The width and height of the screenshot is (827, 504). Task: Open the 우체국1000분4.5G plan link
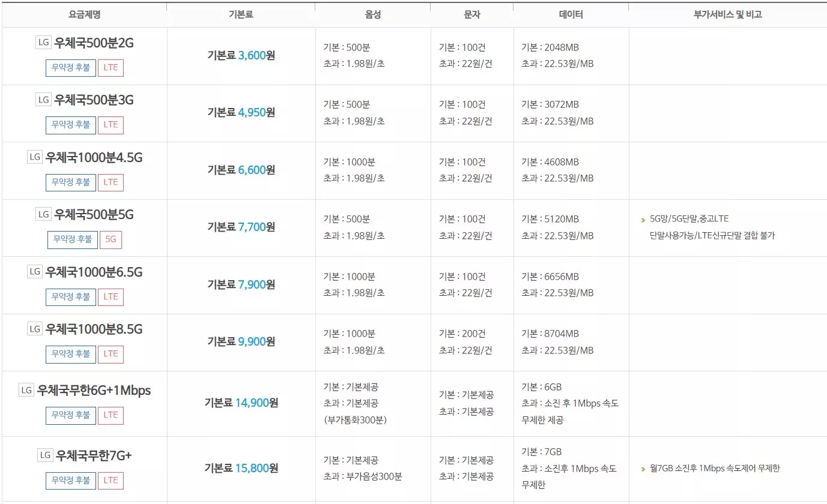pyautogui.click(x=94, y=158)
